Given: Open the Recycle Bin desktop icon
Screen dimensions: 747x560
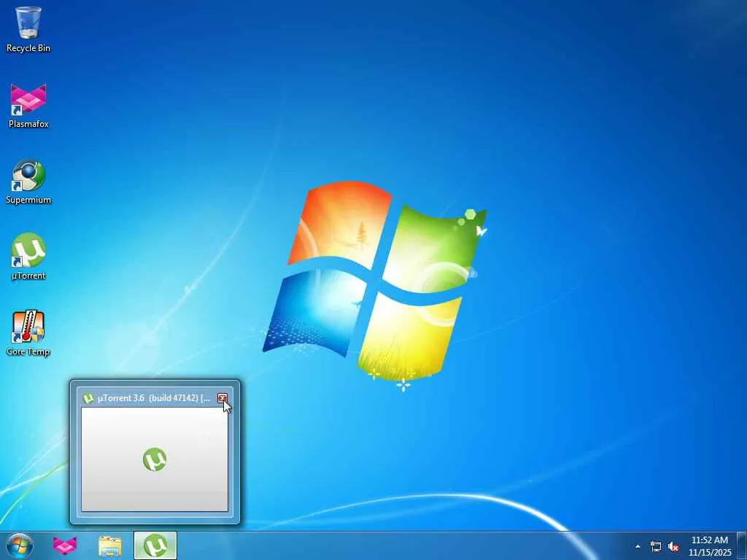Looking at the screenshot, I should 28,29.
